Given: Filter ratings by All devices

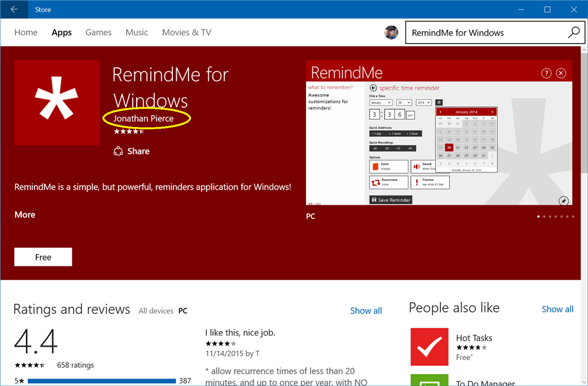Looking at the screenshot, I should [156, 311].
